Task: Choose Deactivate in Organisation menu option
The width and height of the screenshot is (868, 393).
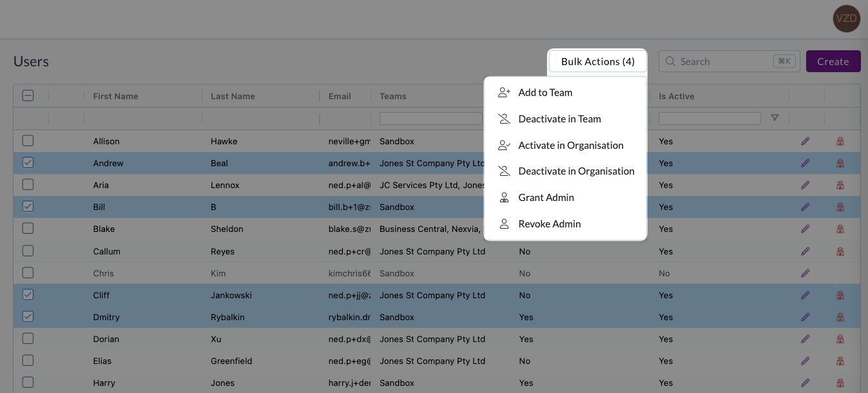Action: pos(575,171)
